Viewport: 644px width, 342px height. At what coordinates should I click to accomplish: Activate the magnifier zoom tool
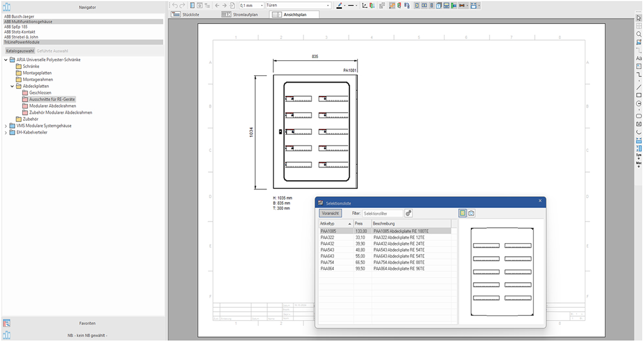click(x=639, y=34)
